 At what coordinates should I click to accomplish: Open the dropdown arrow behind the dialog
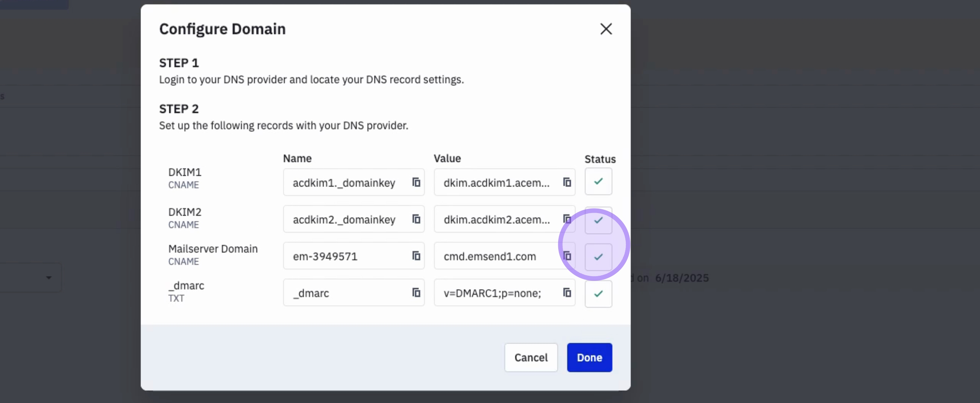(x=49, y=277)
